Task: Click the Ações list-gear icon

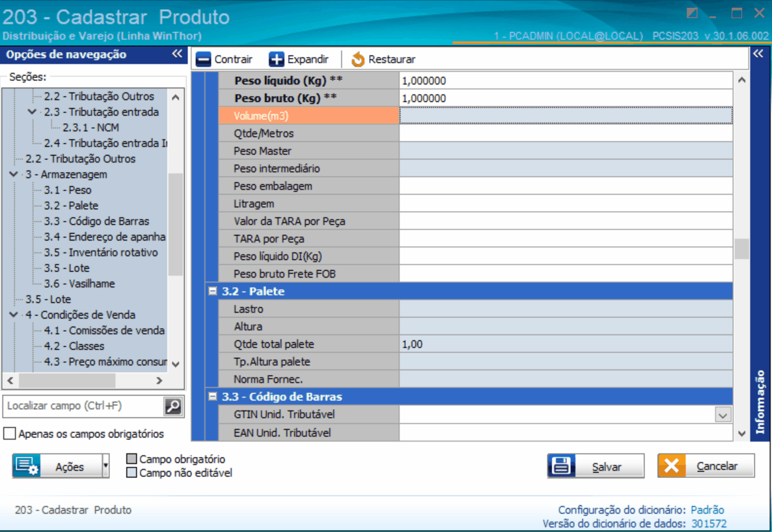Action: pos(27,466)
